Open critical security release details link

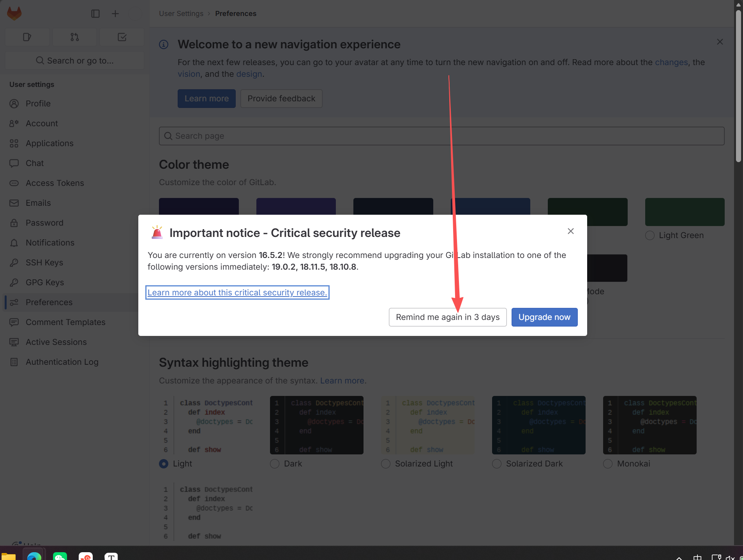(237, 293)
